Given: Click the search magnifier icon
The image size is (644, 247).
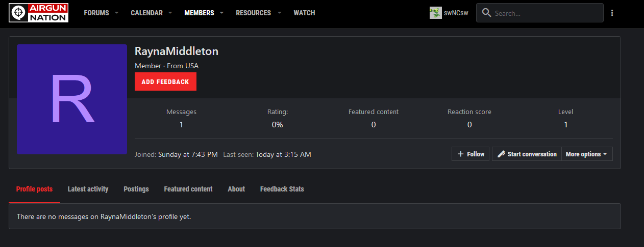Looking at the screenshot, I should point(487,13).
